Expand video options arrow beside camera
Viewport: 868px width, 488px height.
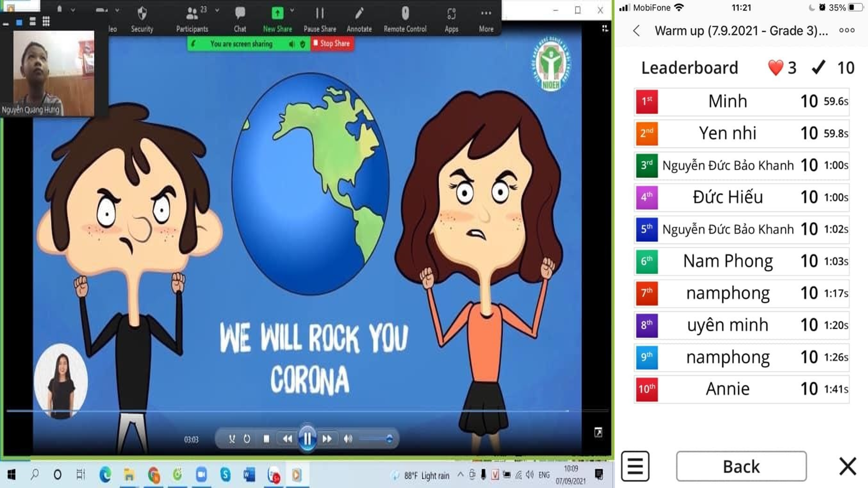point(117,10)
